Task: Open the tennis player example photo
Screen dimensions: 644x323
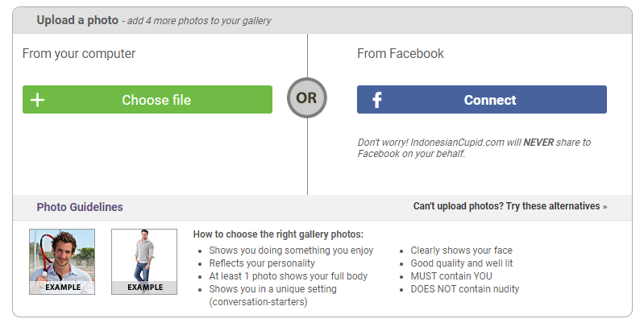Action: pyautogui.click(x=62, y=262)
